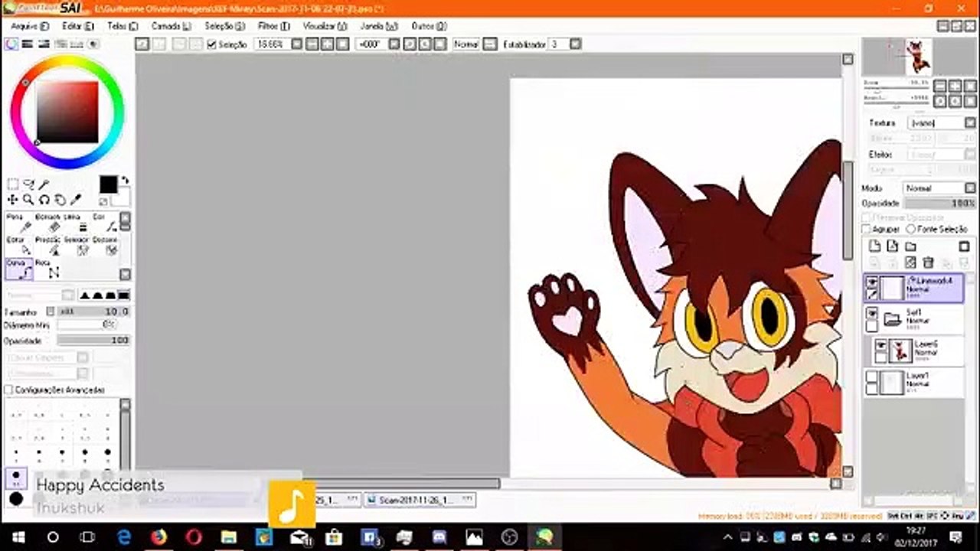This screenshot has width=980, height=551.
Task: Switch to the Scan-2017-11-26 document tab
Action: pyautogui.click(x=419, y=500)
